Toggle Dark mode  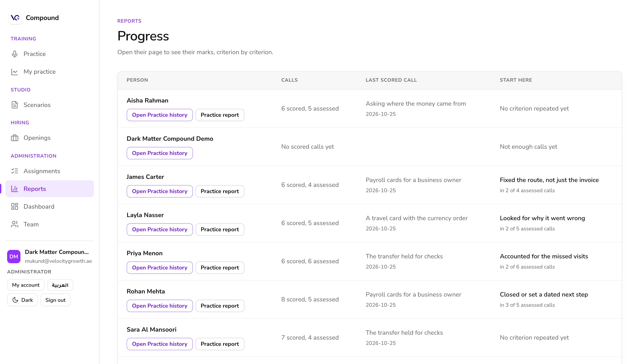22,300
